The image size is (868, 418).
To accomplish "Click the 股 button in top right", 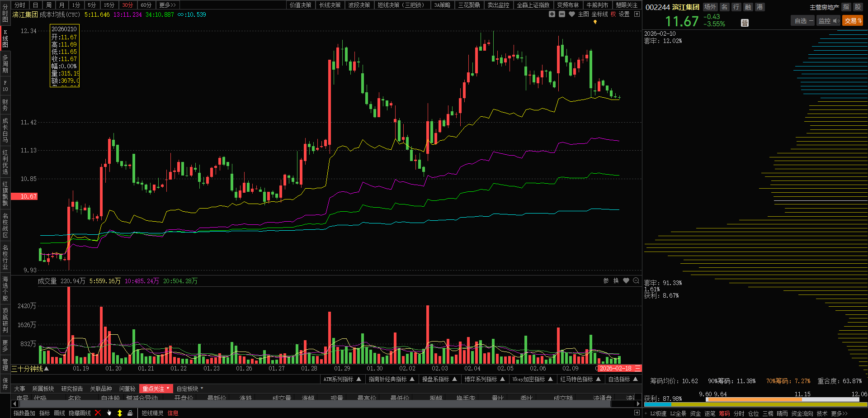I will [x=858, y=7].
